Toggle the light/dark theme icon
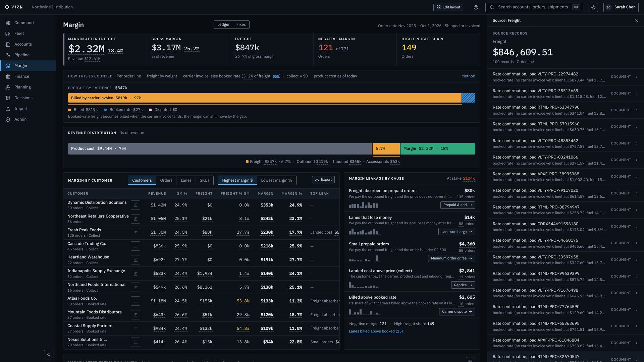Viewport: 644px width, 362px height. coord(593,7)
